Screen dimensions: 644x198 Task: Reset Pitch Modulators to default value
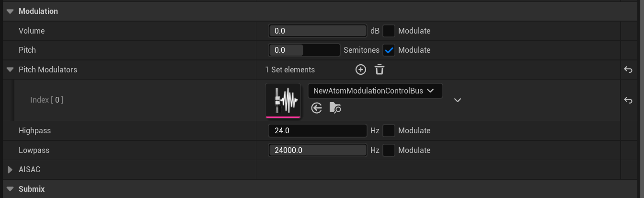click(628, 70)
